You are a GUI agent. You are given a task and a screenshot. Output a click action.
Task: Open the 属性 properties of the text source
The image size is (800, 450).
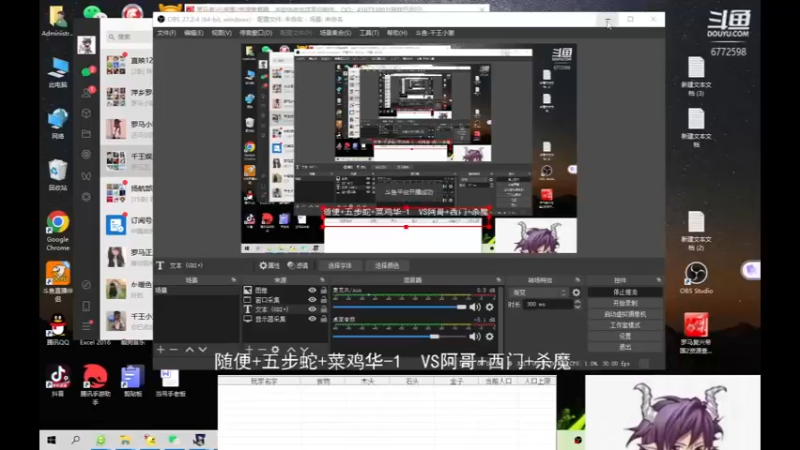[269, 265]
